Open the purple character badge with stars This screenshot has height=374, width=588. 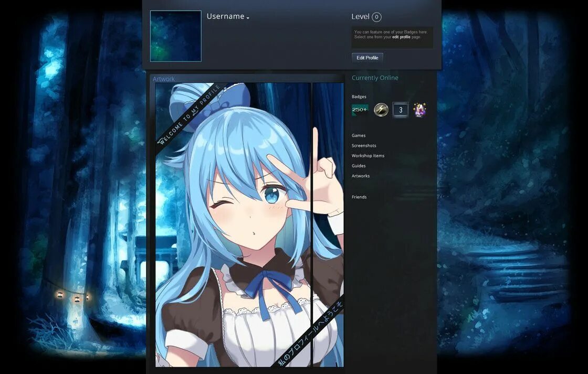pos(419,110)
